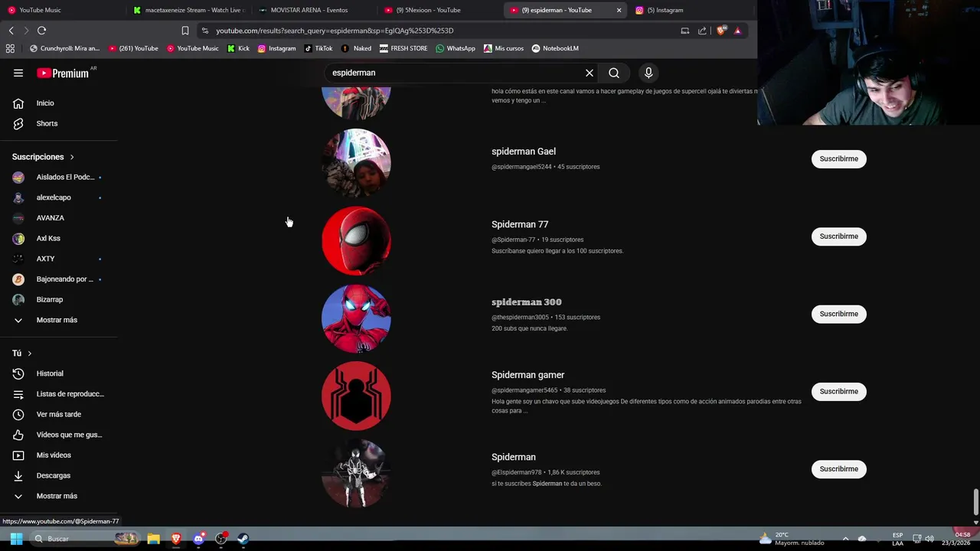Open alexelcapo subscription channel
980x551 pixels.
coord(54,197)
